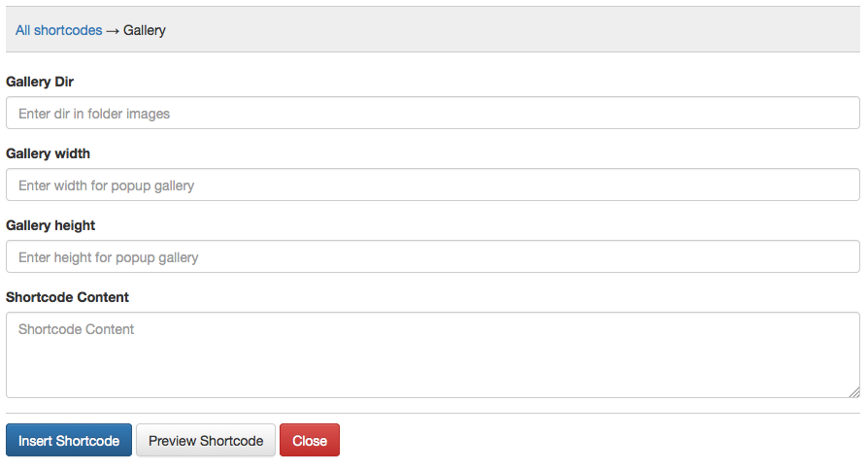Click the Shortcode Content field label
868x470 pixels.
click(x=67, y=297)
